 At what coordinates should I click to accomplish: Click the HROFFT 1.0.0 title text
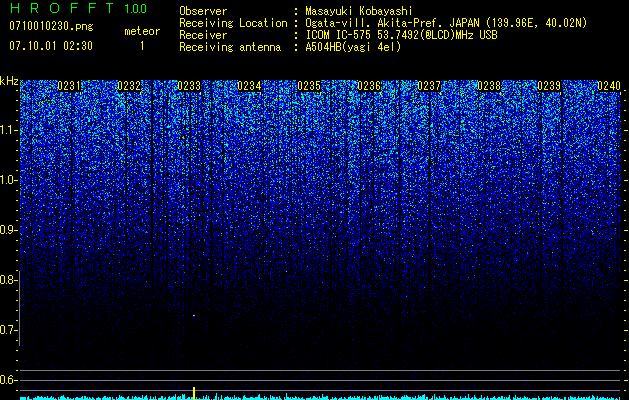point(78,8)
